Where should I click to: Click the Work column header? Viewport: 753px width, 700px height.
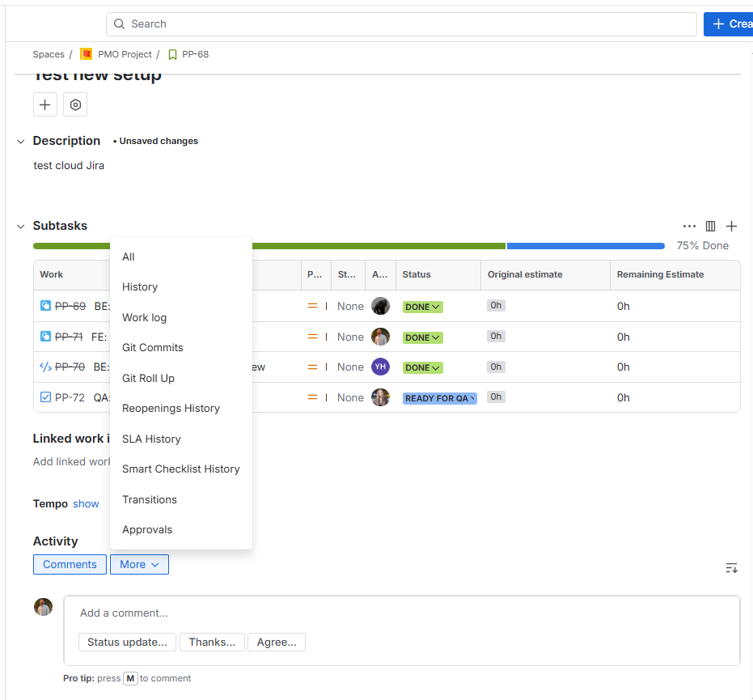click(x=52, y=274)
